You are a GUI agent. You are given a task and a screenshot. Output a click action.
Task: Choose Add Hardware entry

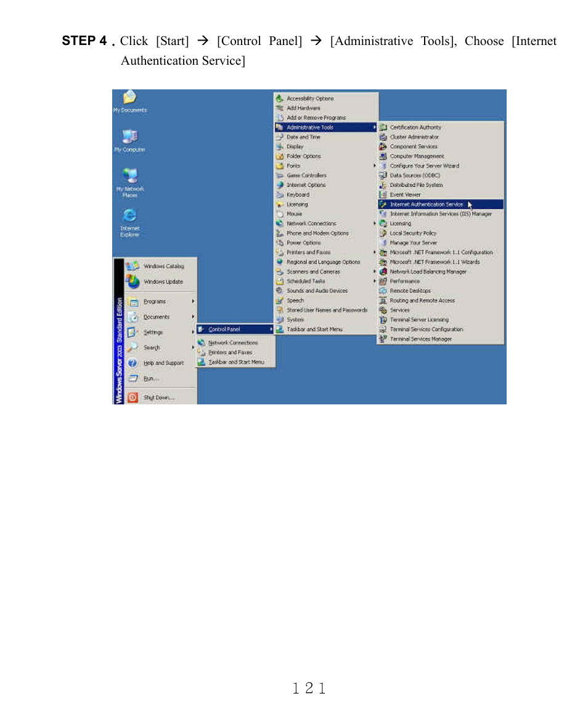click(x=327, y=108)
